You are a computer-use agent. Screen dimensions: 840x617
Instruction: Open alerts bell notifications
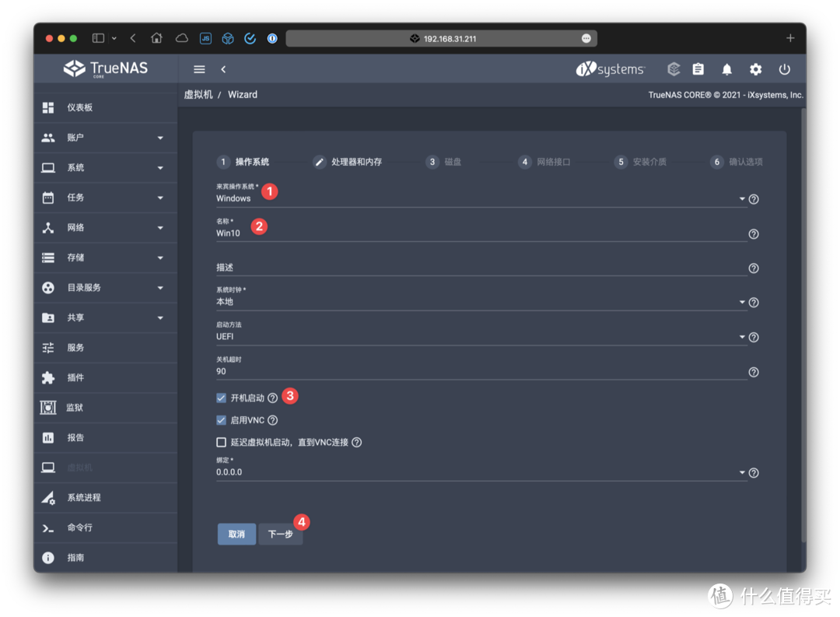(x=726, y=69)
